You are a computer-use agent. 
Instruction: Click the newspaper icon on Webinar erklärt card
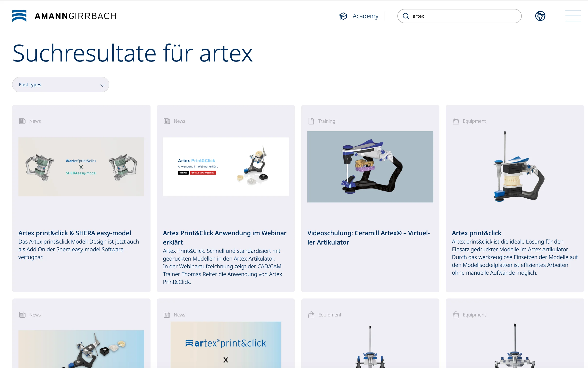pos(167,121)
